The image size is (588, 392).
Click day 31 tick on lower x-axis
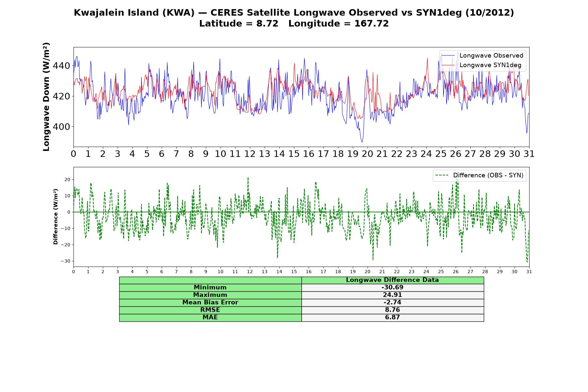(529, 272)
